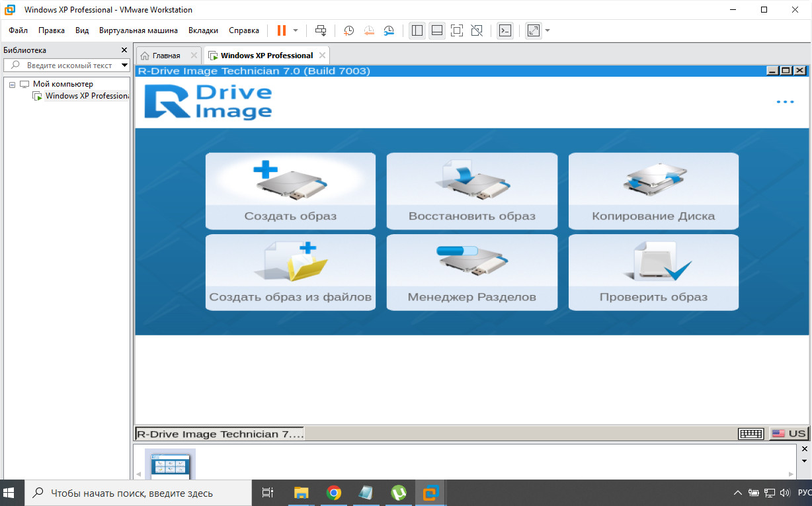Enter full screen mode from toolbar

(x=457, y=30)
